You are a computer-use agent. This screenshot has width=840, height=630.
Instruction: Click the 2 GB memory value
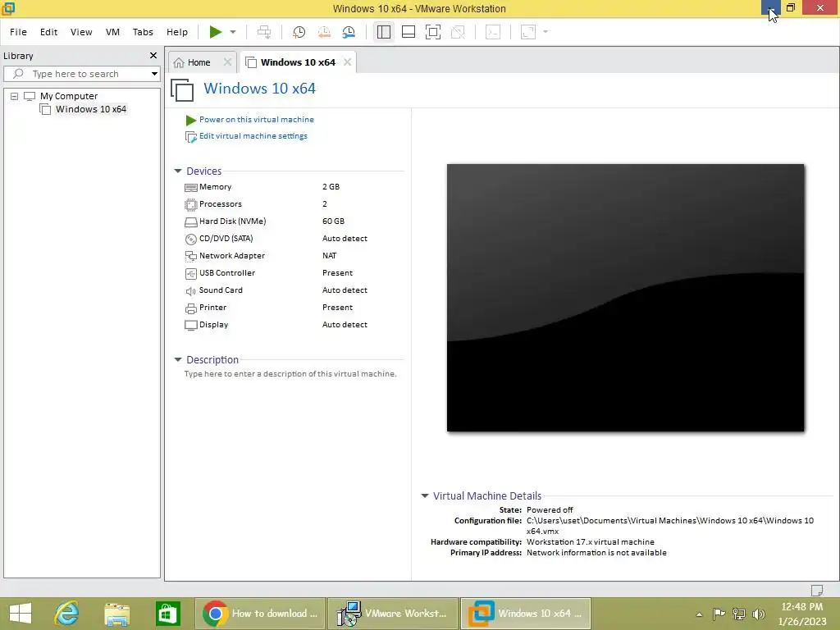tap(331, 187)
